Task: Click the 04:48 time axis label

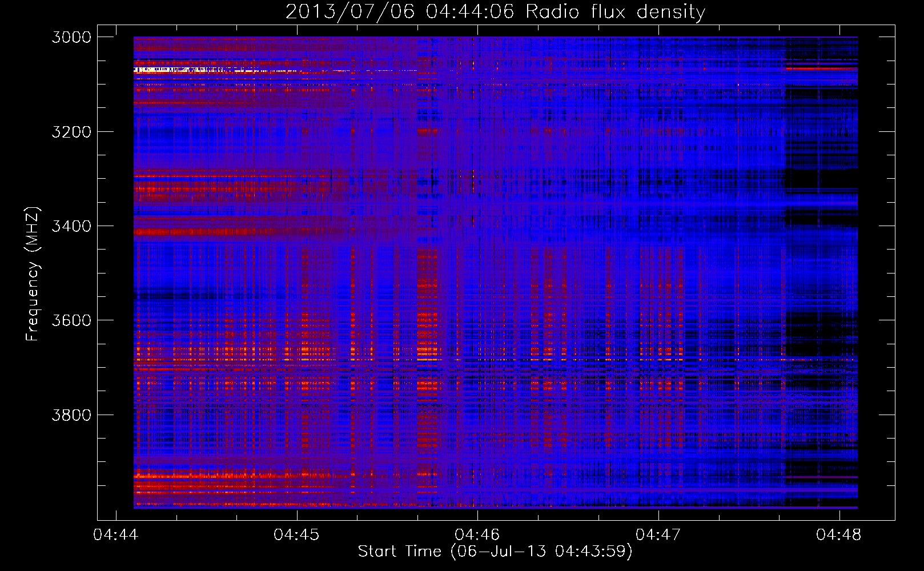Action: tap(839, 535)
